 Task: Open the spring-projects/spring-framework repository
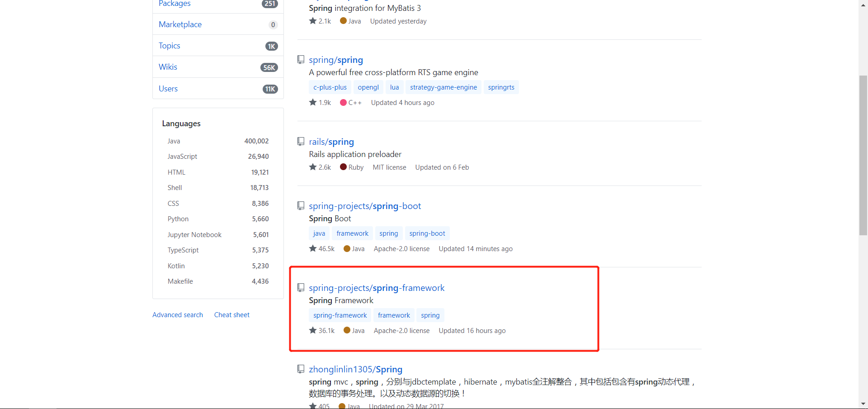pyautogui.click(x=377, y=288)
